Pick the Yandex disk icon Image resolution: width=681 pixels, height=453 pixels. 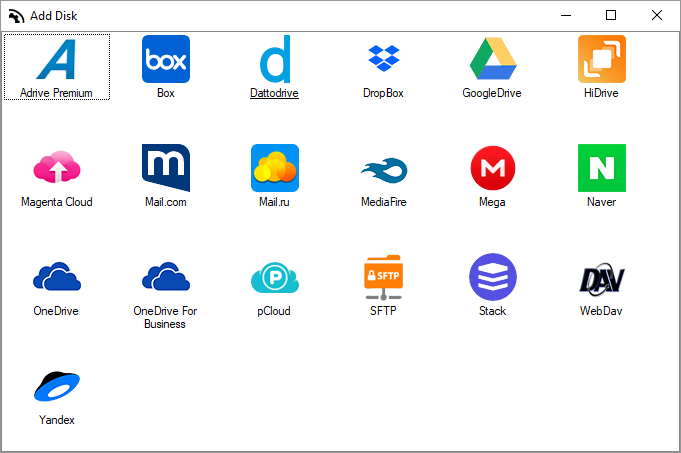click(x=57, y=386)
